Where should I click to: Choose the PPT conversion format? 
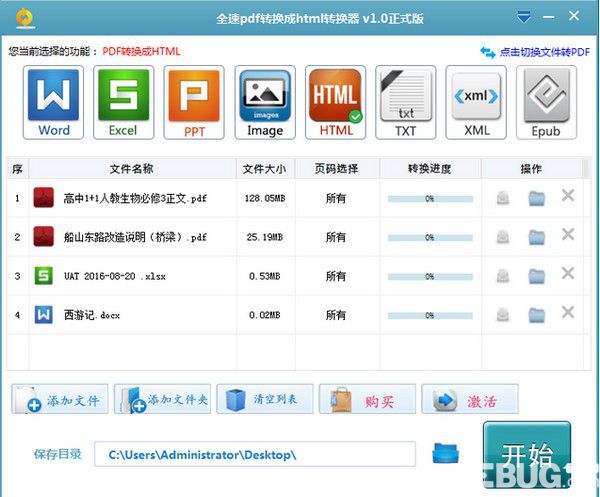click(194, 103)
